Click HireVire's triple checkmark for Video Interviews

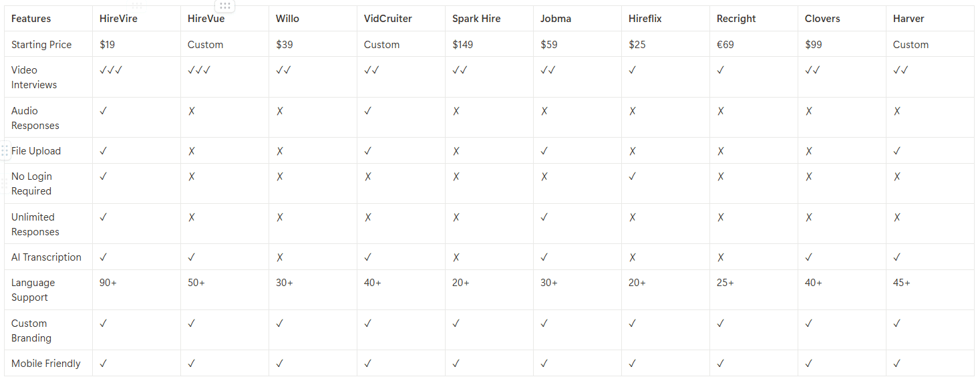point(111,70)
